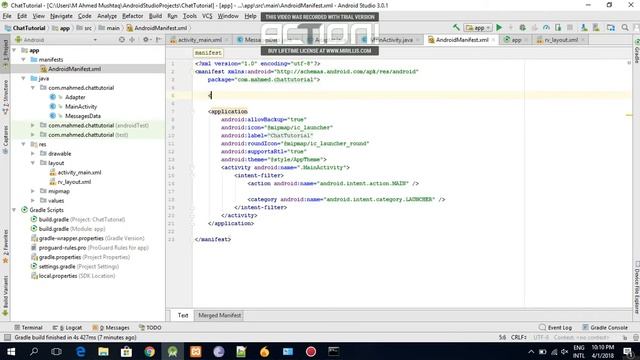
Task: Open the Logcat tool window
Action: click(67, 327)
